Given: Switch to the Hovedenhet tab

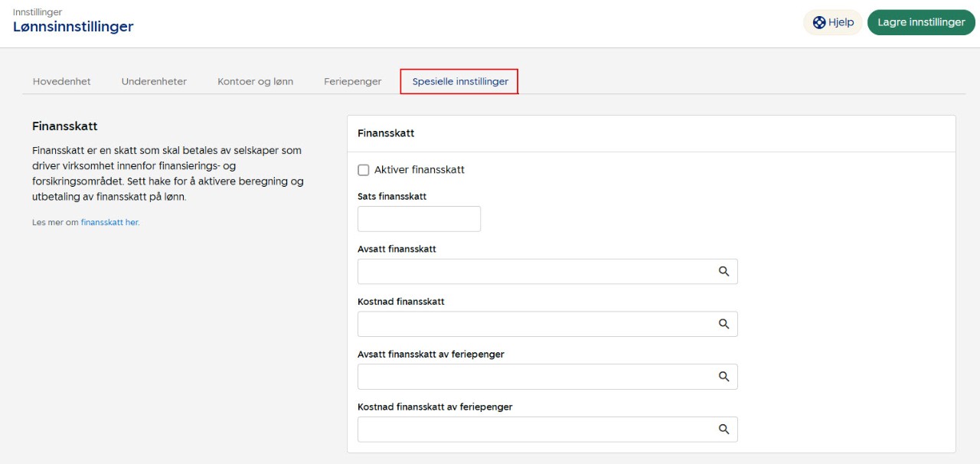Looking at the screenshot, I should (61, 81).
